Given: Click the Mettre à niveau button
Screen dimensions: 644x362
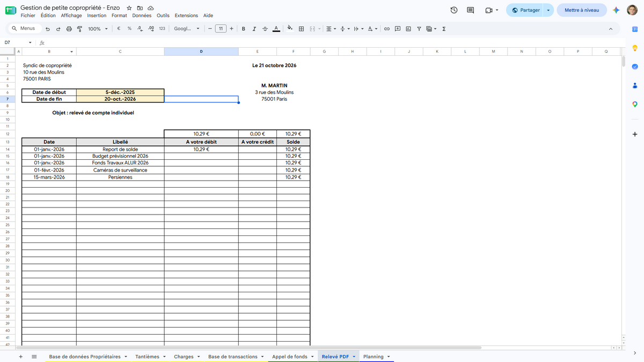Looking at the screenshot, I should (582, 10).
